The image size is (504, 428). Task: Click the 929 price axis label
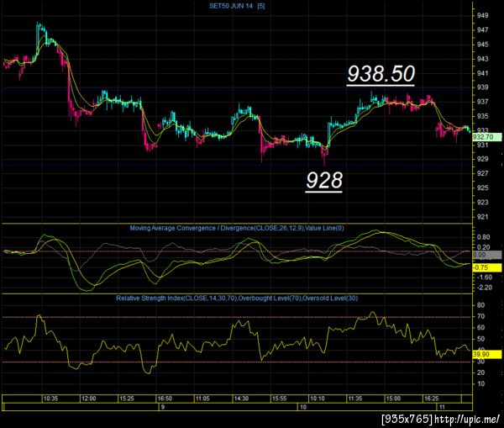pyautogui.click(x=482, y=159)
